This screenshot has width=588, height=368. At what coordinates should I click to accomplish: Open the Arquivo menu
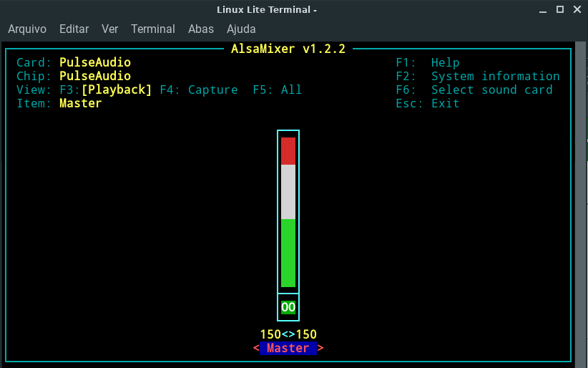[27, 29]
